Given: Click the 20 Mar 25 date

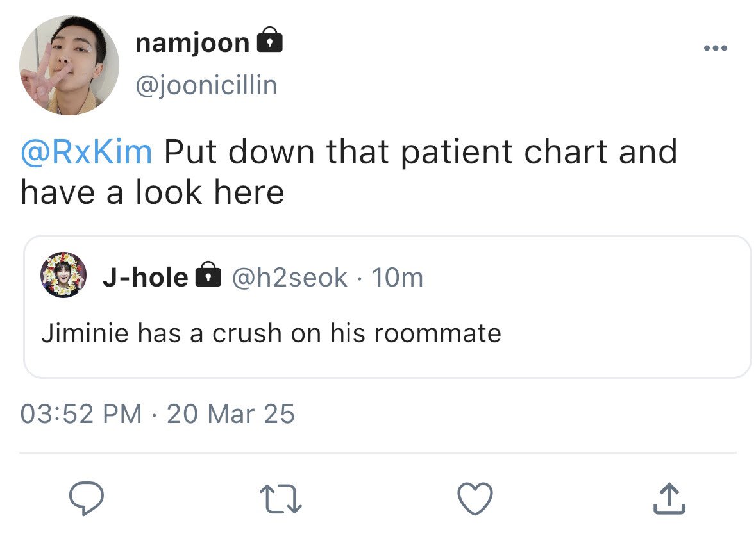Looking at the screenshot, I should pos(230,414).
